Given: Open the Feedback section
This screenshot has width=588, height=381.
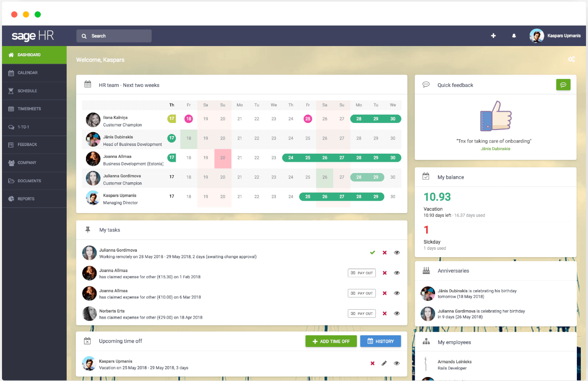Looking at the screenshot, I should 27,144.
